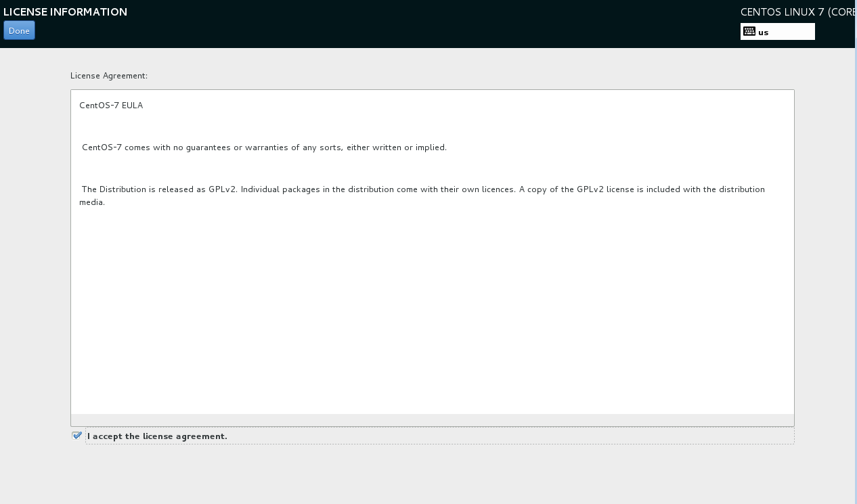
Task: Click "us" to change keyboard layout
Action: (763, 31)
